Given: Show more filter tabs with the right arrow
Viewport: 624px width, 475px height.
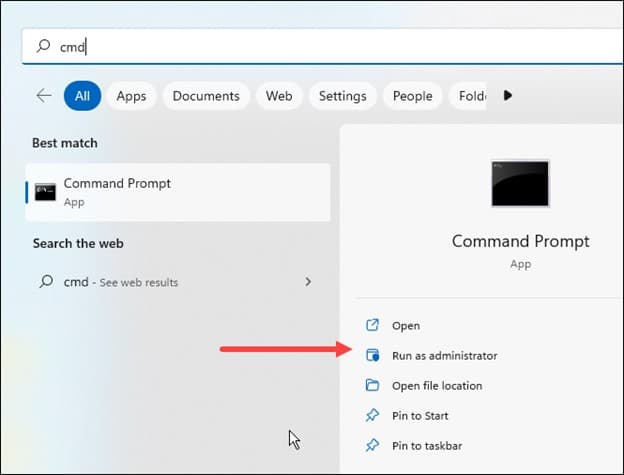Looking at the screenshot, I should [x=507, y=95].
